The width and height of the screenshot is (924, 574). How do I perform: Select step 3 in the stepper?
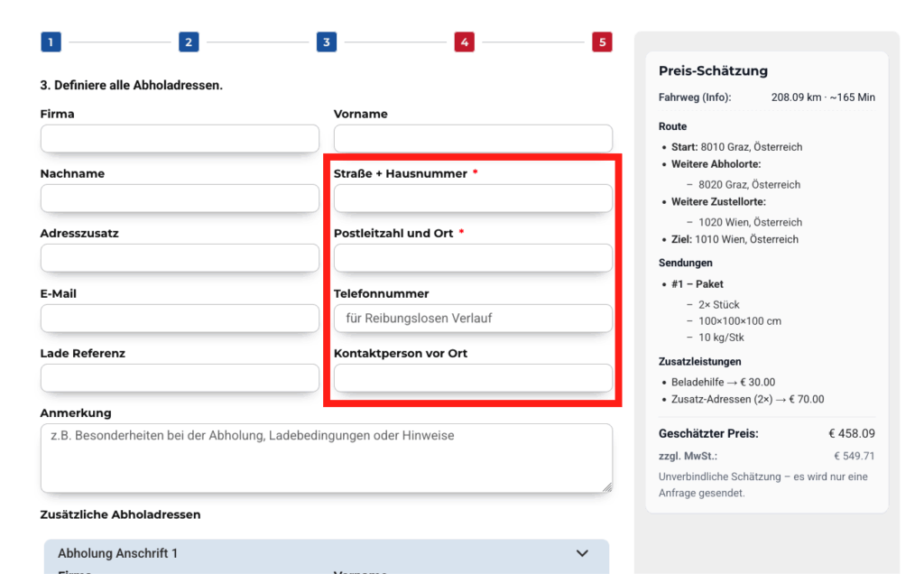[x=326, y=42]
